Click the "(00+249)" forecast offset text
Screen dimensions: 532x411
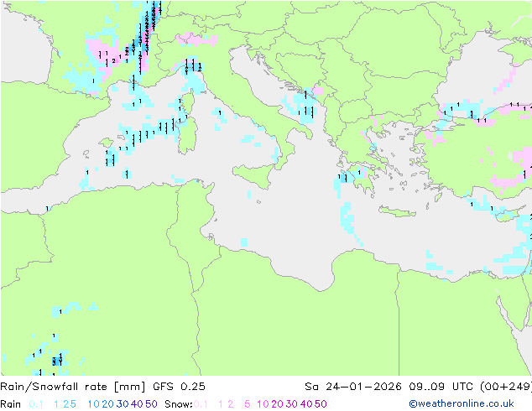pos(506,387)
